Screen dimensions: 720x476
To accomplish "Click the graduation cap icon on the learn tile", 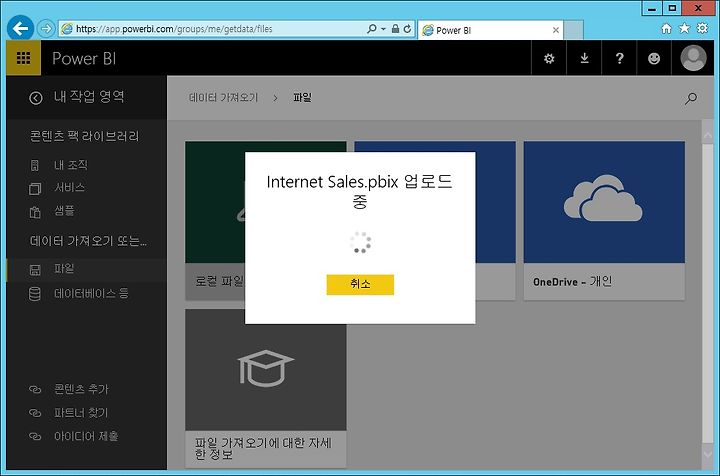I will coord(266,368).
